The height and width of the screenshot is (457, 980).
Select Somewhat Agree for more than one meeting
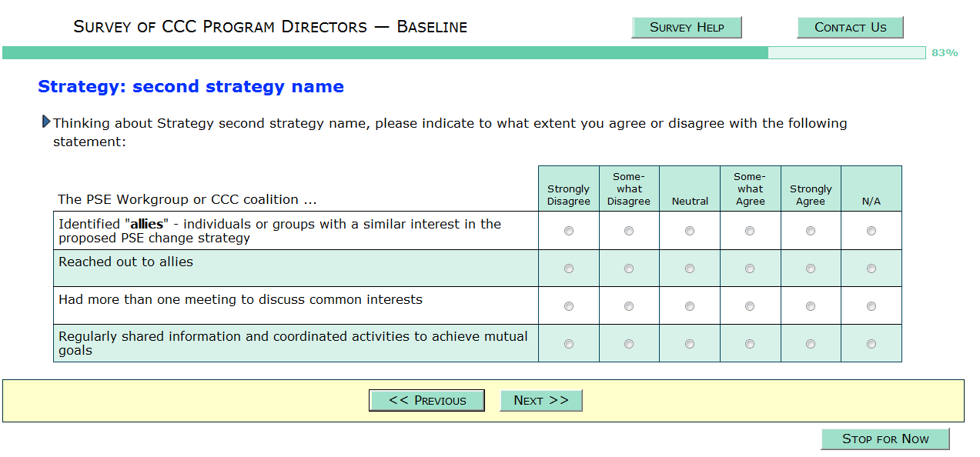(750, 306)
